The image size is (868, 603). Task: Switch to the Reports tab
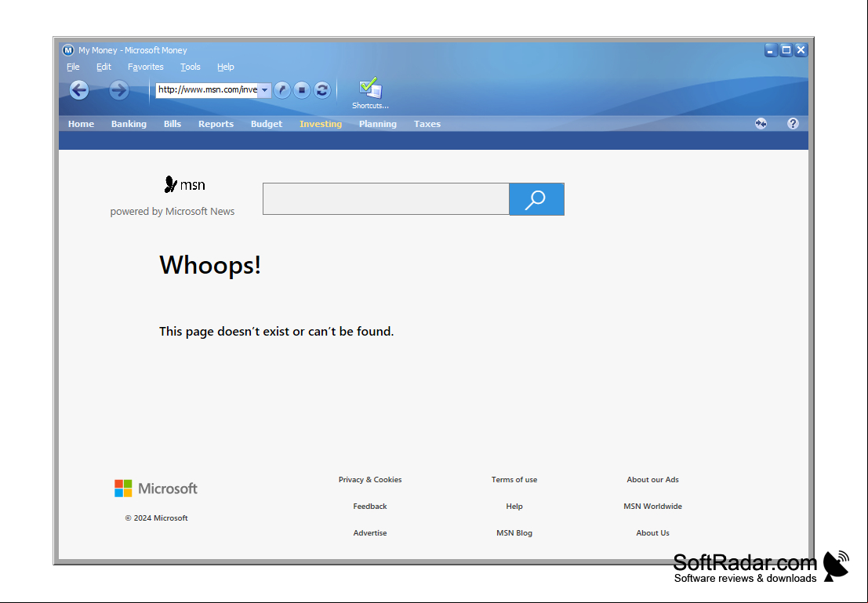[216, 124]
